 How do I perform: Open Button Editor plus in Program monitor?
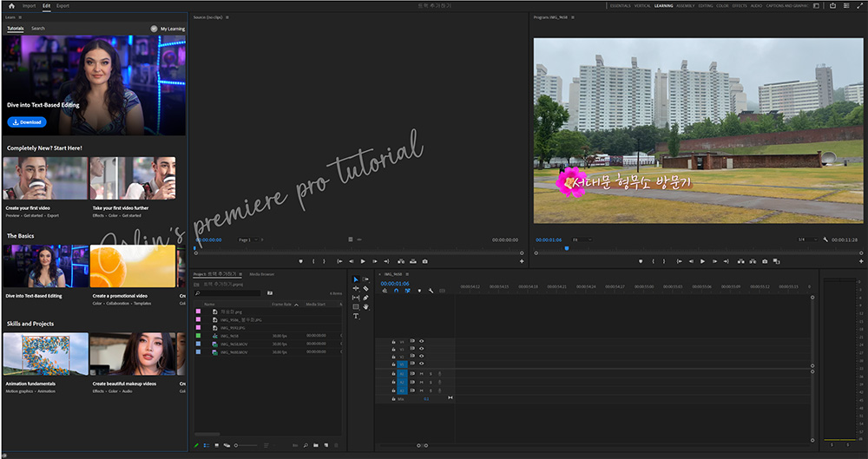coord(861,261)
